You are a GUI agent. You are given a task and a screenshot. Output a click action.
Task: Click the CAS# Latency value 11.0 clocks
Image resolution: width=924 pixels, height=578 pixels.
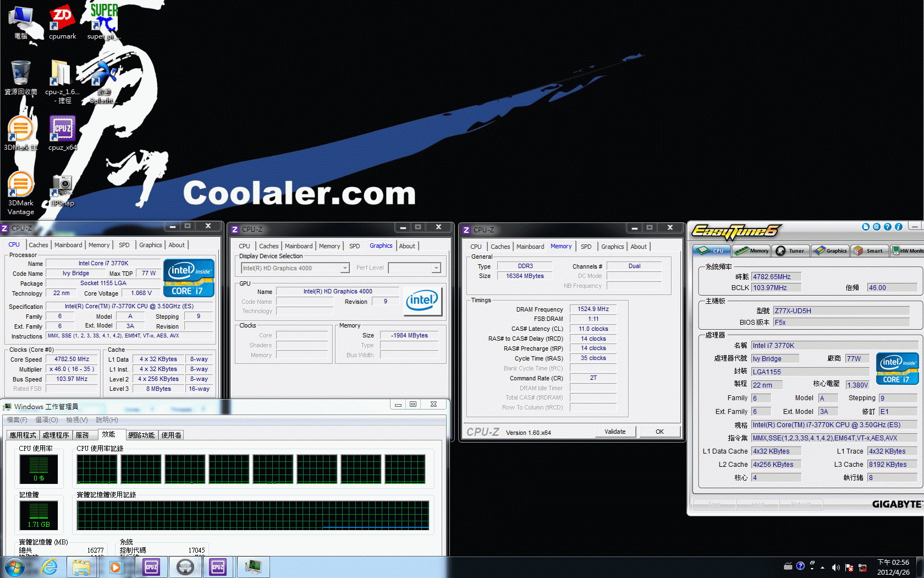[x=593, y=329]
